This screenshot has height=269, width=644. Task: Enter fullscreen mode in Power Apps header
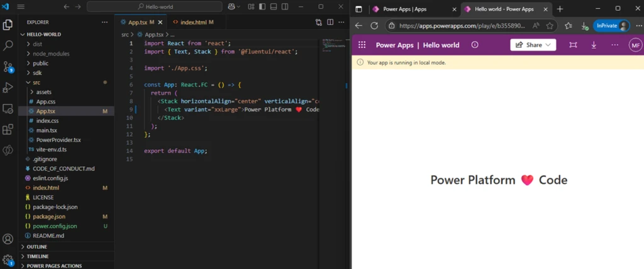573,45
